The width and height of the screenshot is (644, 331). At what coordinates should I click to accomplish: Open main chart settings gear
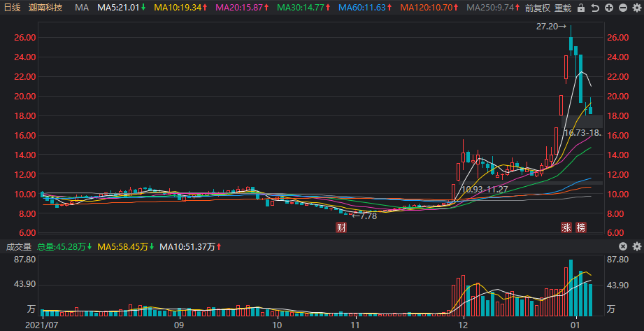tap(637, 8)
